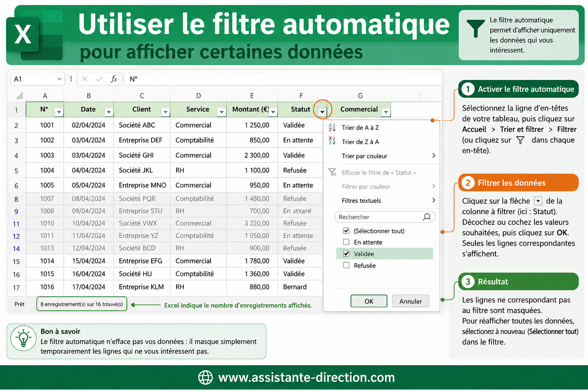This screenshot has width=588, height=392.
Task: Click the globe icon in footer
Action: click(206, 377)
